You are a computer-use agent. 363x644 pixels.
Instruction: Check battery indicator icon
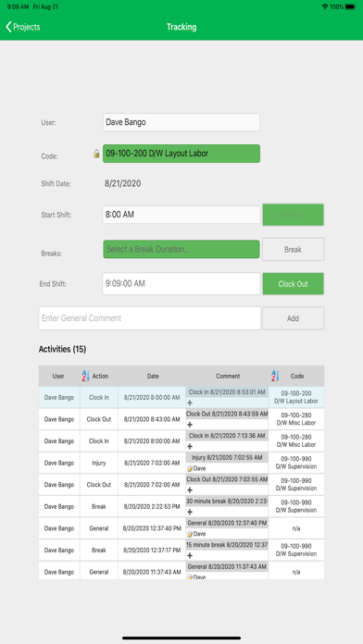tap(351, 7)
